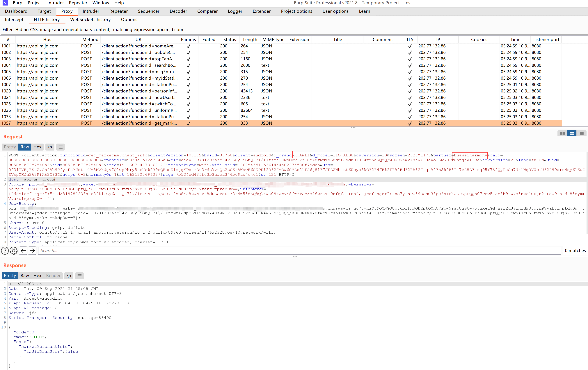588x370 pixels.
Task: Switch Request view to Raw
Action: (x=25, y=147)
